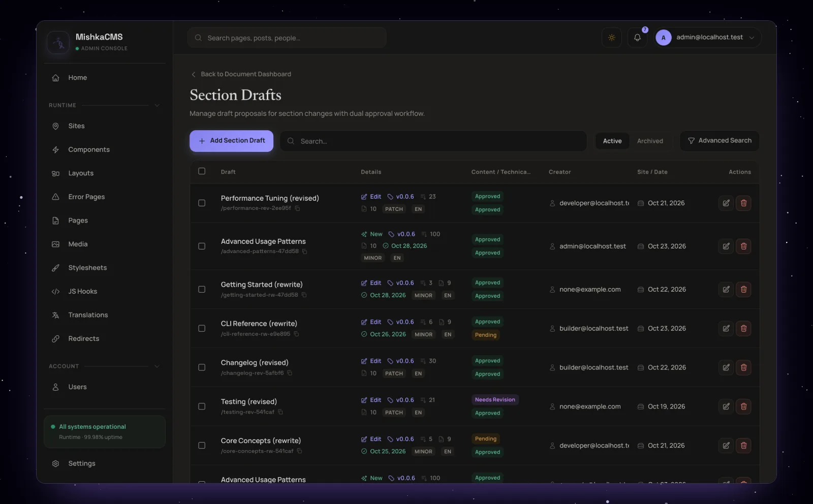The width and height of the screenshot is (813, 504).
Task: Click the Oct 28, 2026 date on Getting Started row
Action: (x=384, y=295)
